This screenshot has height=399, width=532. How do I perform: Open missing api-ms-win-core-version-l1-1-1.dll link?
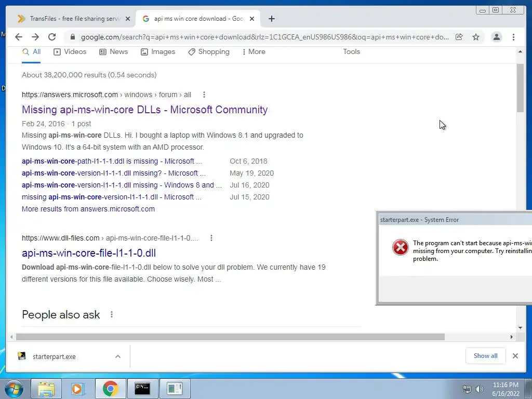112,197
